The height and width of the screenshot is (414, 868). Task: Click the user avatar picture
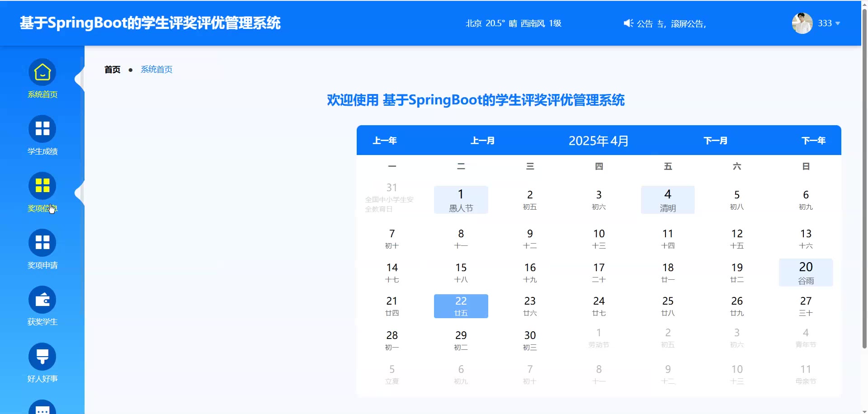point(802,23)
